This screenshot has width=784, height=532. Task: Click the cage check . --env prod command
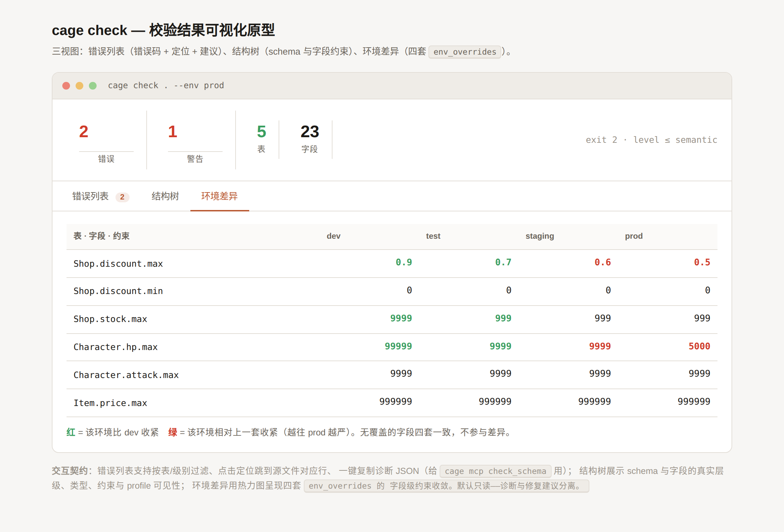pos(166,86)
